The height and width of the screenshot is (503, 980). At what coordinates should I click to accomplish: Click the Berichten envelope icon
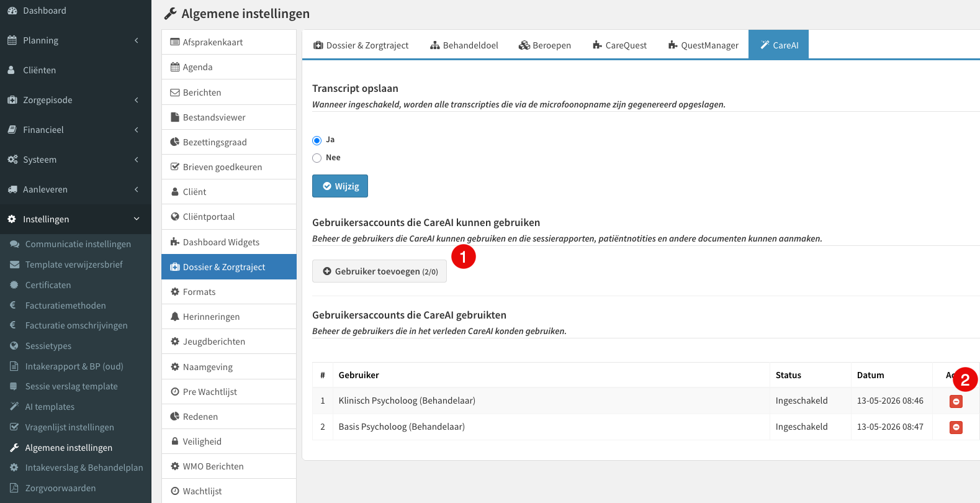(x=175, y=93)
